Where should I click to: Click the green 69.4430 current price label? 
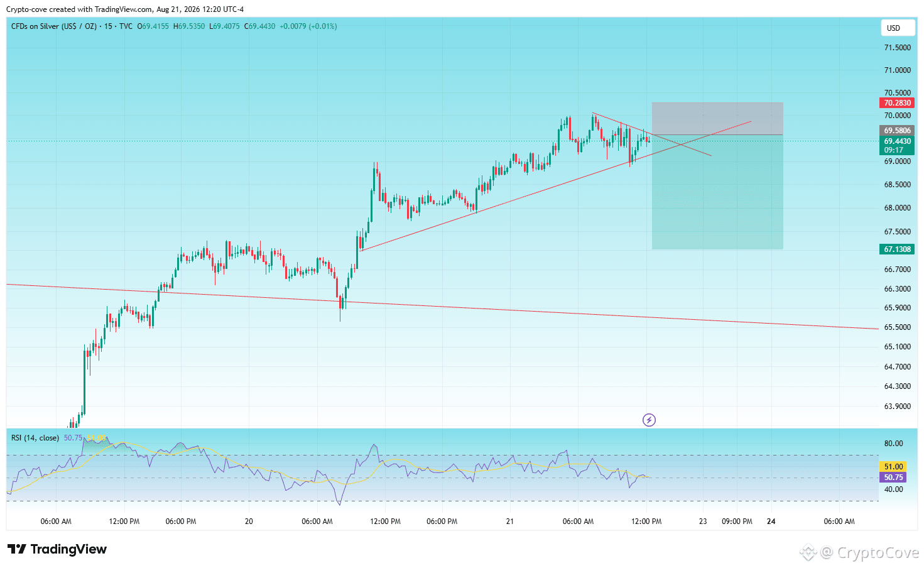point(897,141)
